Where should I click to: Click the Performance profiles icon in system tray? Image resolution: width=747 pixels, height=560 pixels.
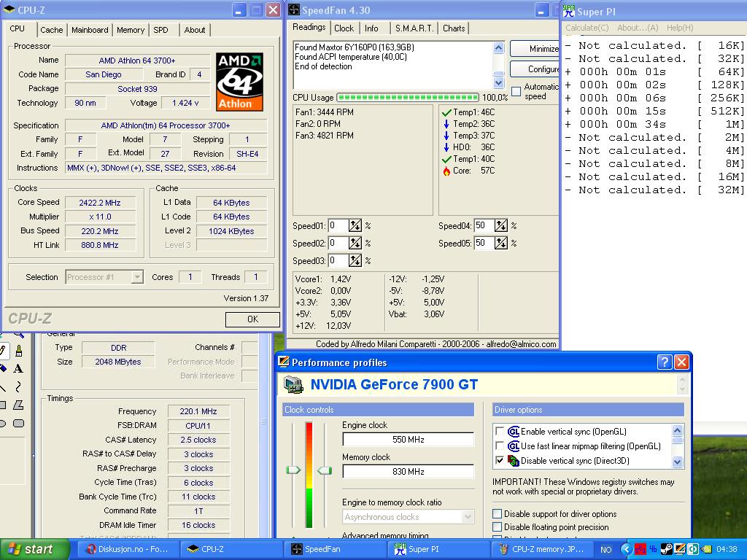[x=680, y=550]
